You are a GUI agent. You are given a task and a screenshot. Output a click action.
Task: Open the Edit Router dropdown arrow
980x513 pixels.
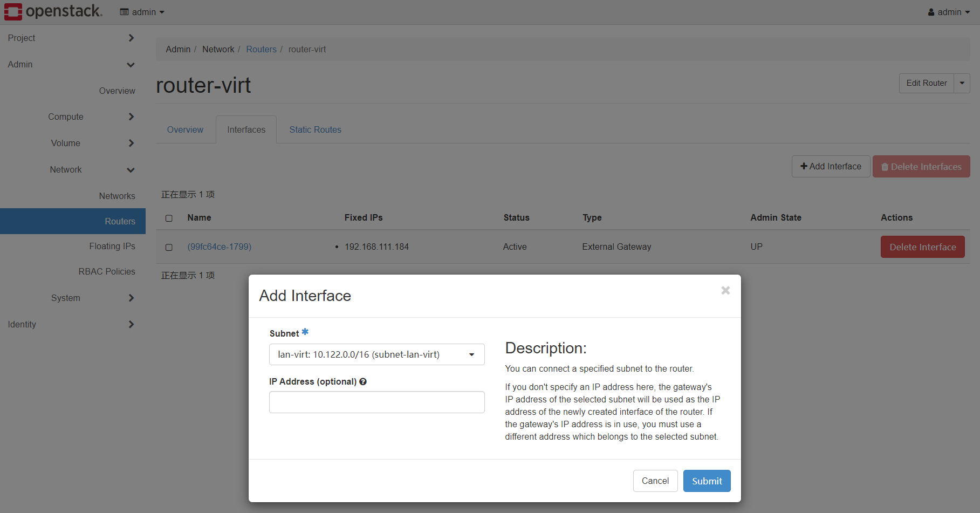tap(962, 83)
